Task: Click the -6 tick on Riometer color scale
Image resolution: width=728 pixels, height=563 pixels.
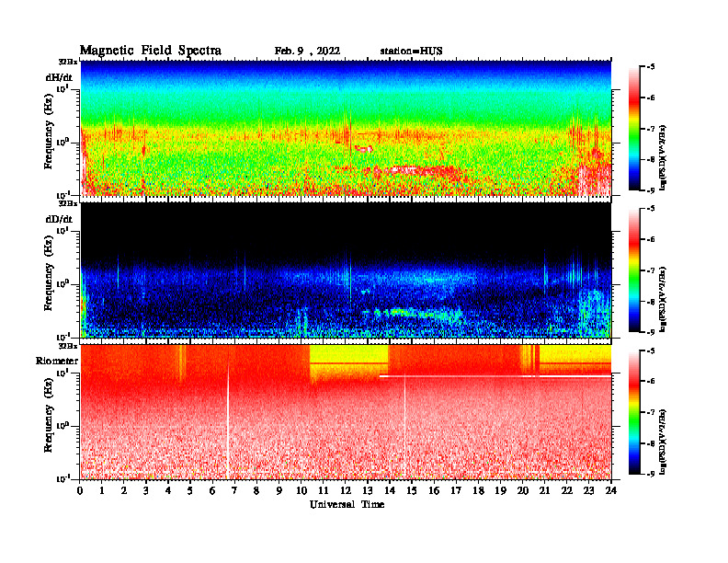Action: [652, 382]
